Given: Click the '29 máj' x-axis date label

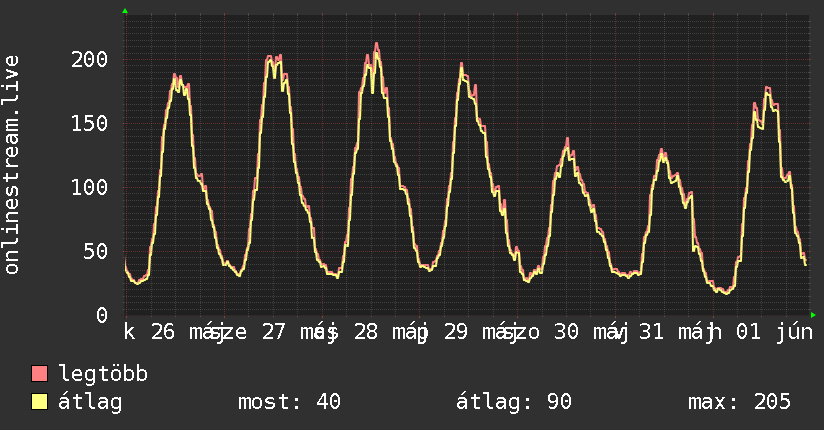Looking at the screenshot, I should (481, 332).
